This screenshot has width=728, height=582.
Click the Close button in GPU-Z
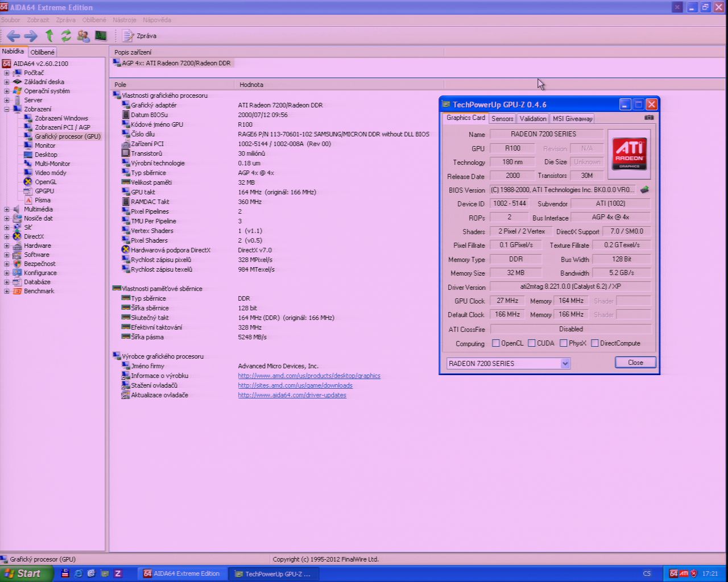(635, 363)
